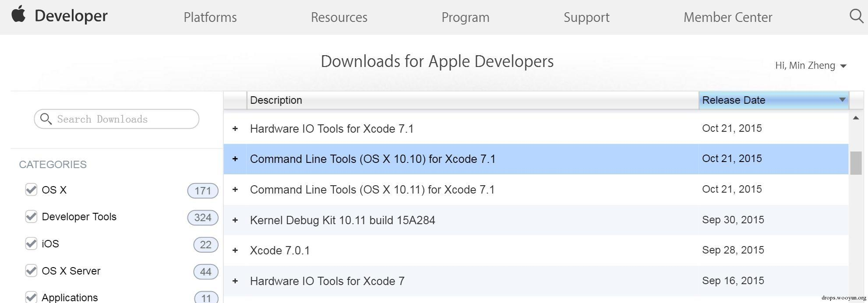Open the Platforms menu
This screenshot has height=303, width=868.
click(x=210, y=17)
